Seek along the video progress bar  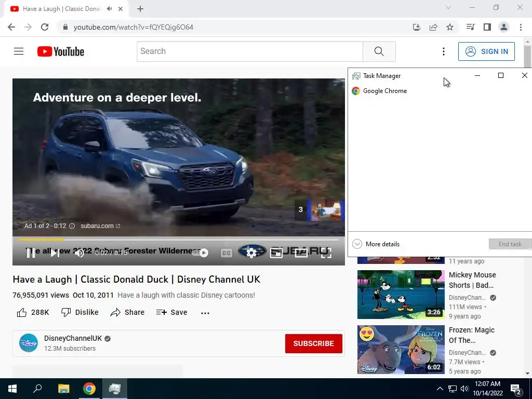tap(179, 240)
